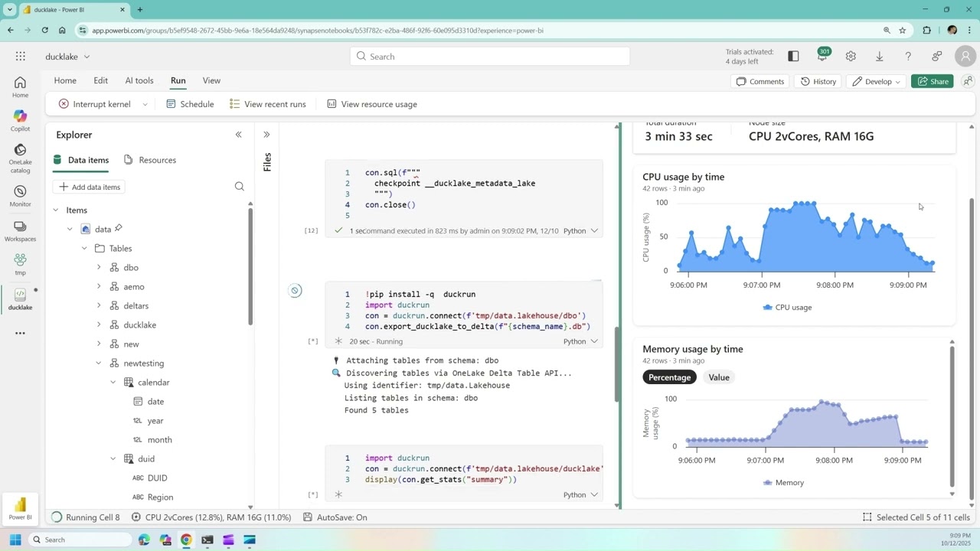Click the Interrupt kernel button
Image resolution: width=980 pixels, height=551 pixels.
(94, 104)
